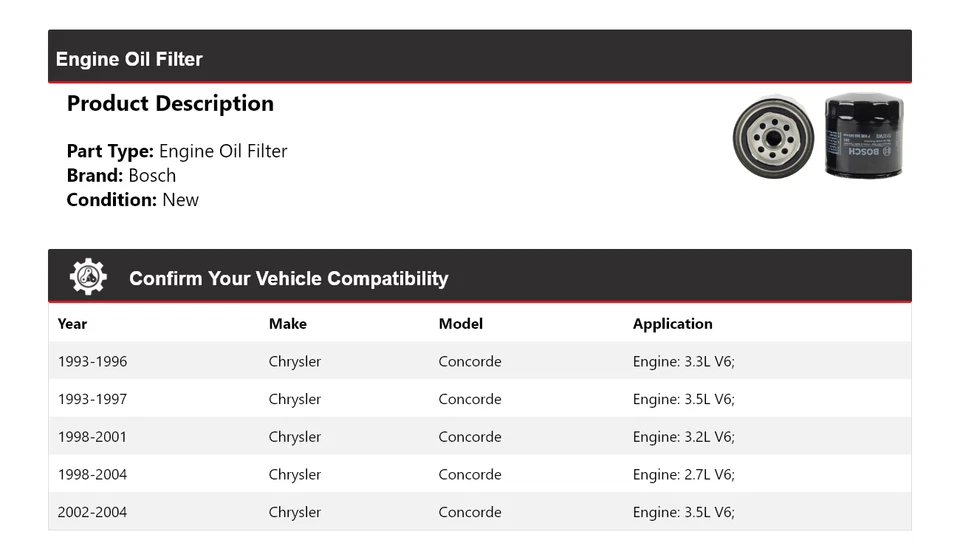This screenshot has width=960, height=560.
Task: Click Engine: 3.3L V6 application cell
Action: click(684, 361)
